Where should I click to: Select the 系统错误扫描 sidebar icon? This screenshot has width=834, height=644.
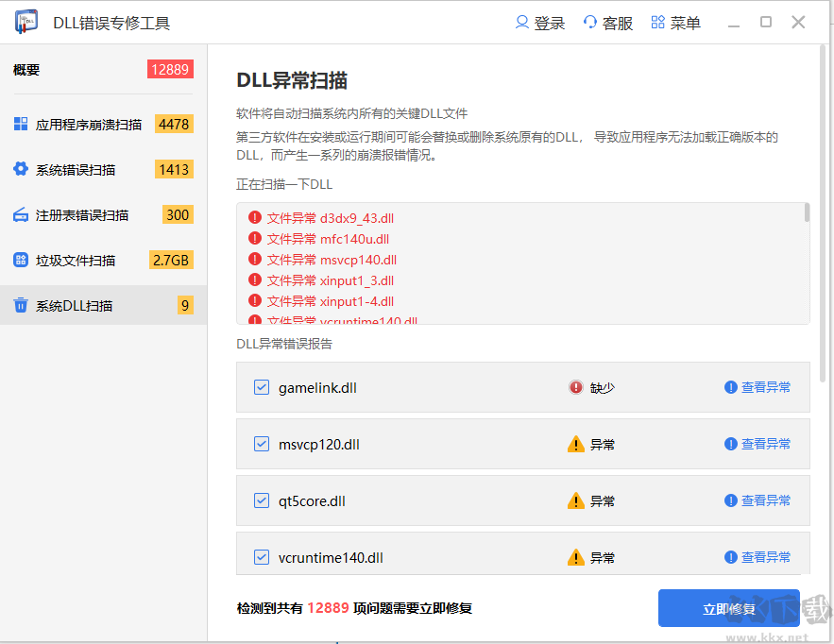pyautogui.click(x=21, y=168)
